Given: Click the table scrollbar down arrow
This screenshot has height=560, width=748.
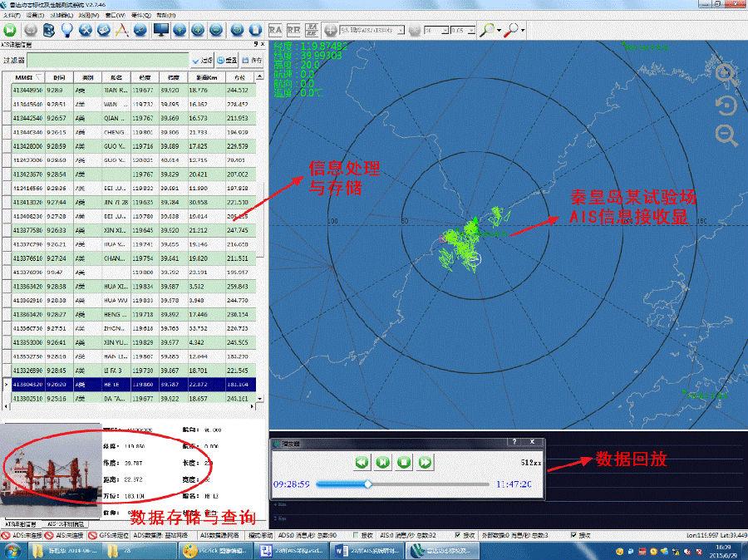Looking at the screenshot, I should [259, 398].
